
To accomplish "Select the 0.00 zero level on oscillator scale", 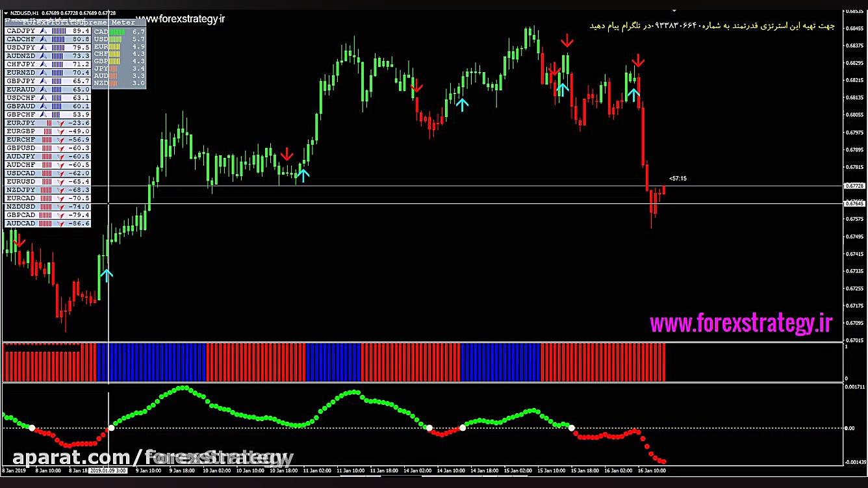I will pyautogui.click(x=849, y=428).
